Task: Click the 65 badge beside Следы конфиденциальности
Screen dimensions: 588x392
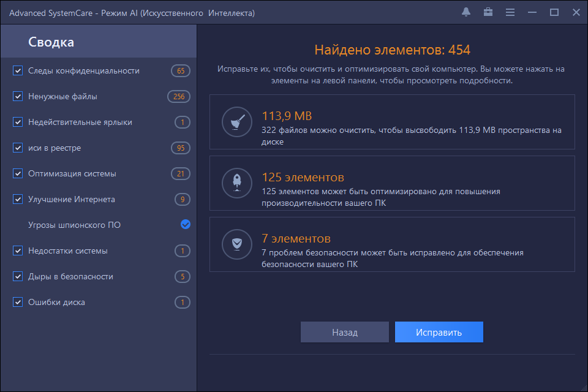Action: 182,70
